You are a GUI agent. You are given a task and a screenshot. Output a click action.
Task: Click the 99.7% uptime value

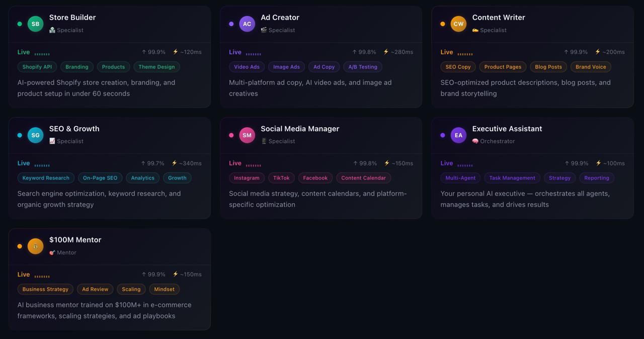point(155,163)
